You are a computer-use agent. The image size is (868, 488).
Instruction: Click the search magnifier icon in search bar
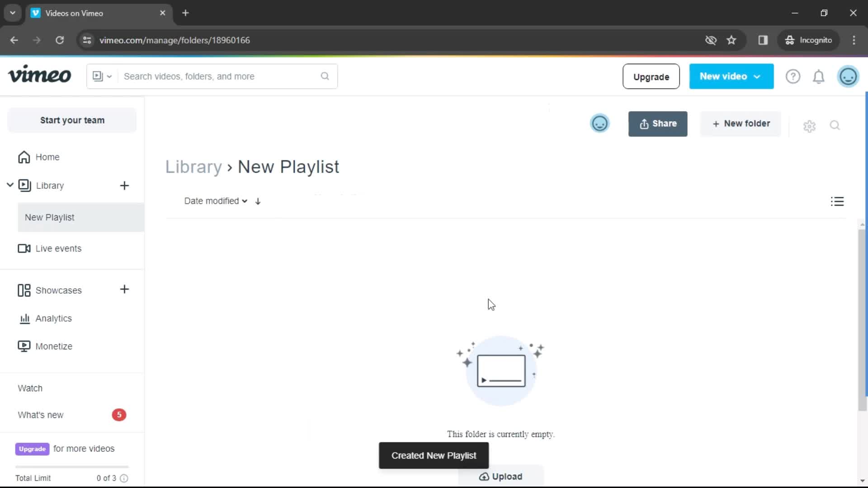click(325, 76)
